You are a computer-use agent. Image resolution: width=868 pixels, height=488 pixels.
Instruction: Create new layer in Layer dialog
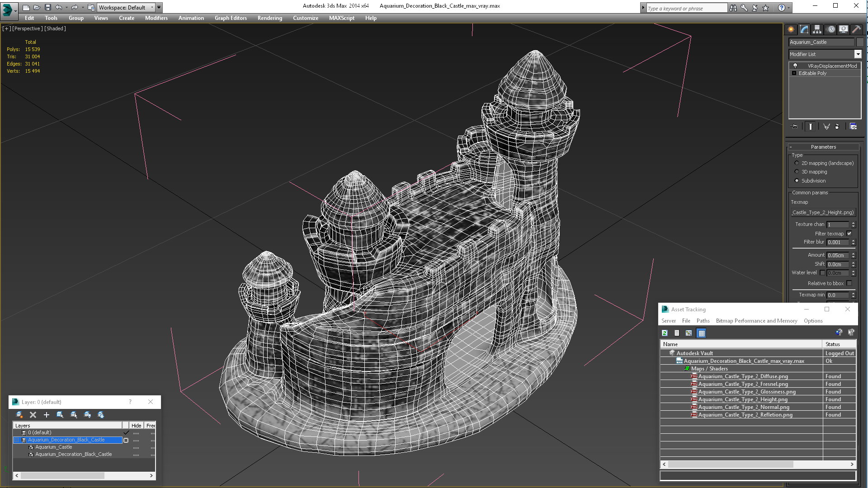pyautogui.click(x=19, y=415)
